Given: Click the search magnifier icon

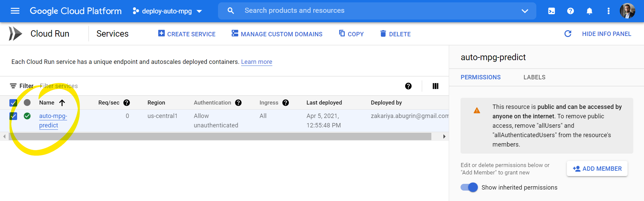Looking at the screenshot, I should (x=231, y=11).
